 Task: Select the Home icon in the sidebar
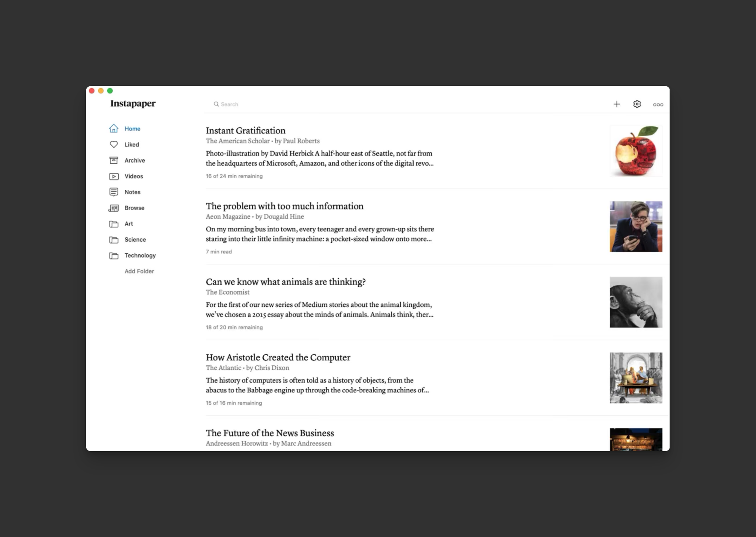point(114,129)
